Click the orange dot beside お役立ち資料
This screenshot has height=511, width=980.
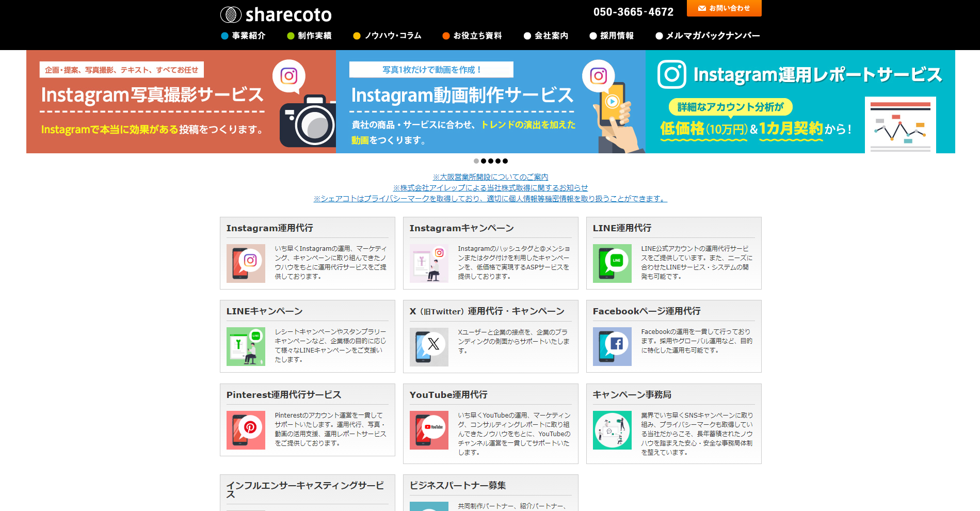446,36
